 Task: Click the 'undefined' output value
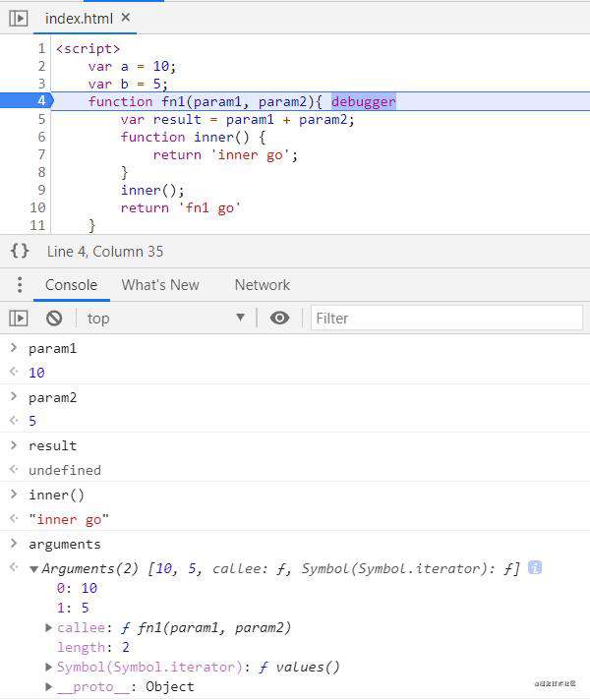(x=65, y=470)
